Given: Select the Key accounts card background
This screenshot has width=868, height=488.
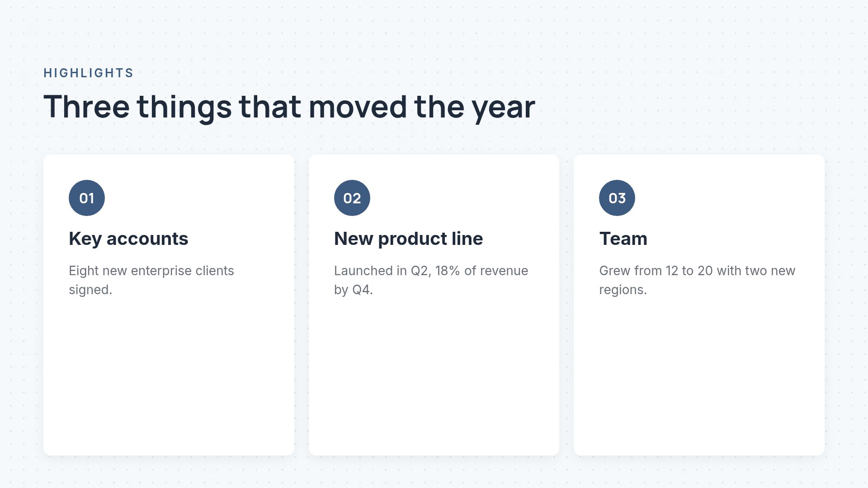Looking at the screenshot, I should [169, 305].
